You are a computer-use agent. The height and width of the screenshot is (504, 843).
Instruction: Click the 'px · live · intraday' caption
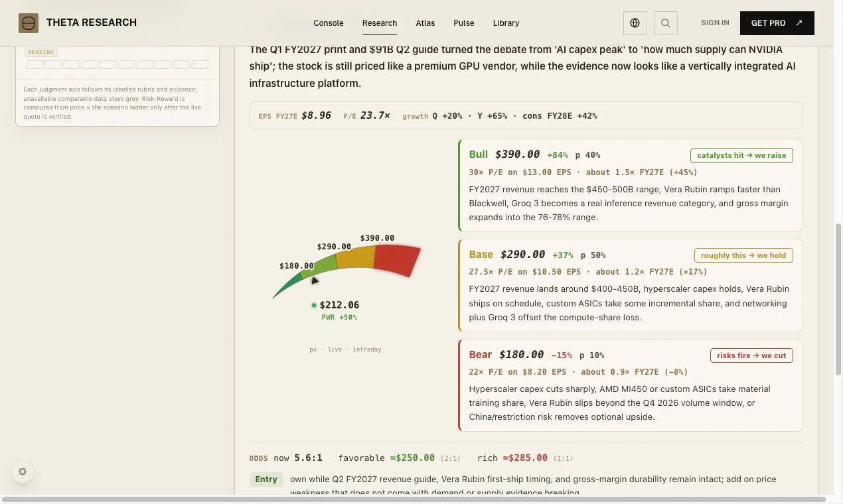coord(345,349)
